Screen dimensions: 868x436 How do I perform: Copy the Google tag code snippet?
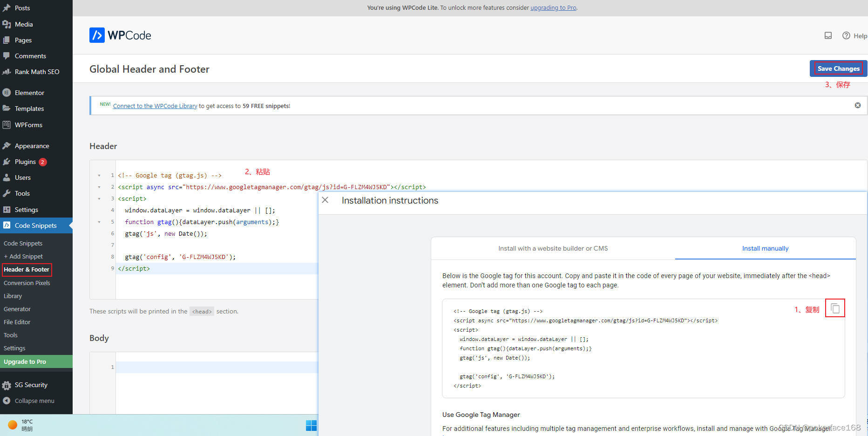point(835,308)
